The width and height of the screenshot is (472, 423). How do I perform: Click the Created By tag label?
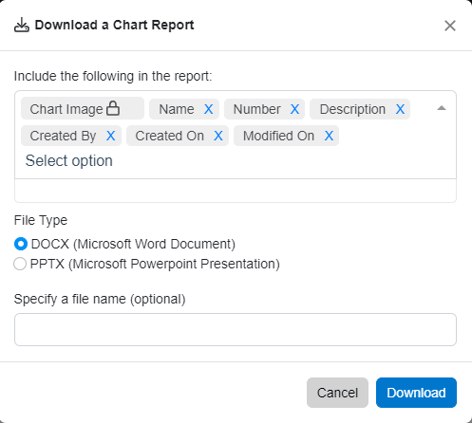tap(63, 136)
